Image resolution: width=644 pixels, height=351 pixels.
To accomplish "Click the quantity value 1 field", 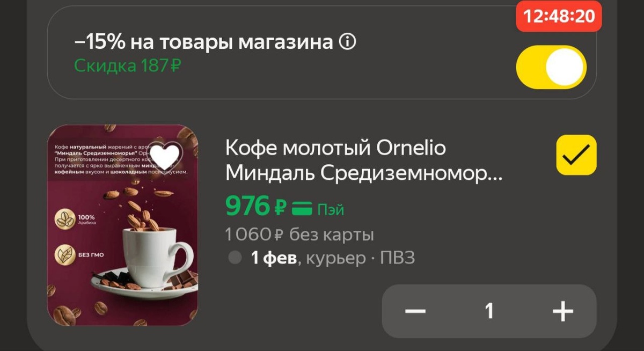I will [489, 311].
